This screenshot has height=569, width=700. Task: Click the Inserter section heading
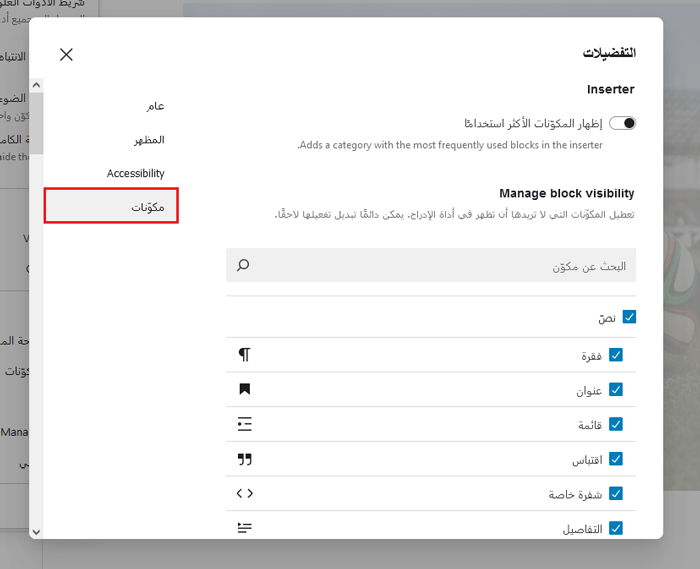(610, 89)
